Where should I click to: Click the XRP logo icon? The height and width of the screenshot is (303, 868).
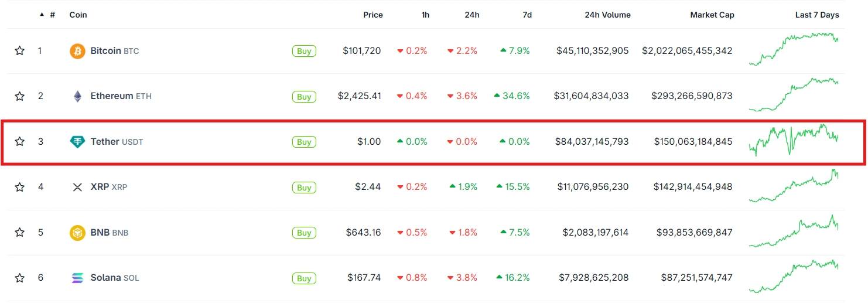click(77, 187)
